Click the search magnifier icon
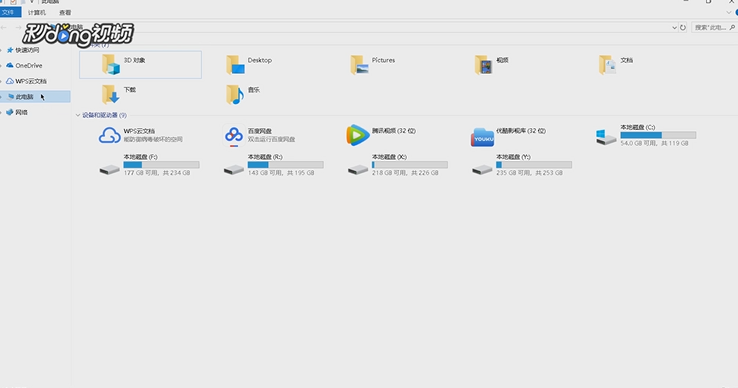738x388 pixels. [732, 27]
